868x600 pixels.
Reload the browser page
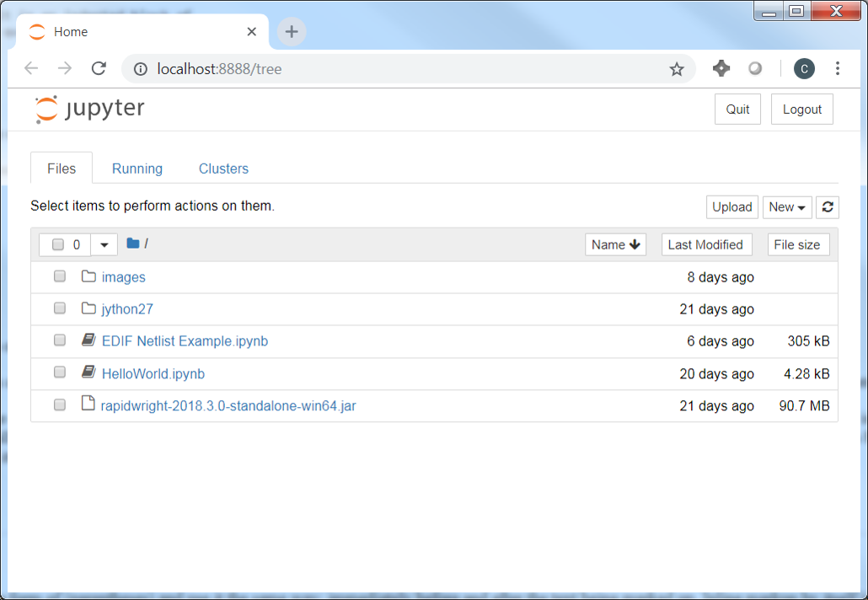99,68
